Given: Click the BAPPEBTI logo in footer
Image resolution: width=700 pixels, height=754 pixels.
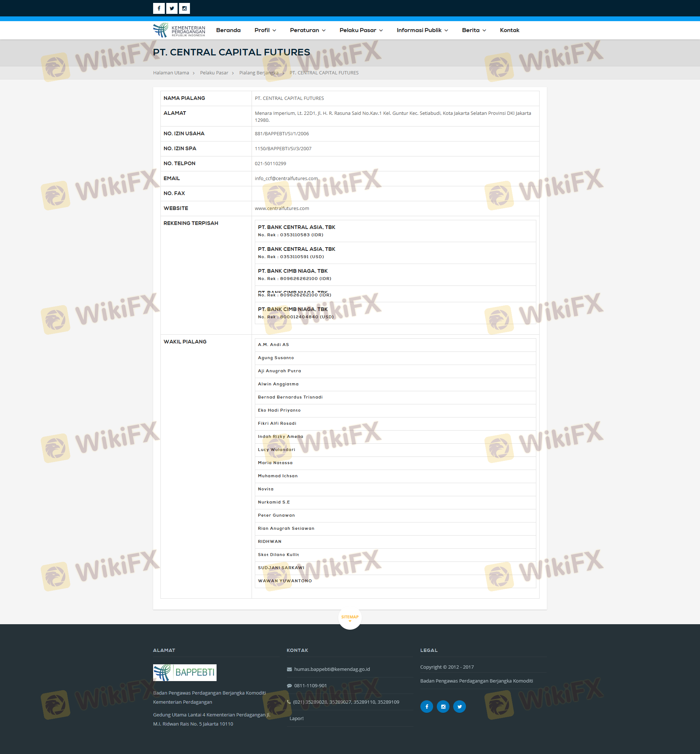Looking at the screenshot, I should pyautogui.click(x=184, y=672).
